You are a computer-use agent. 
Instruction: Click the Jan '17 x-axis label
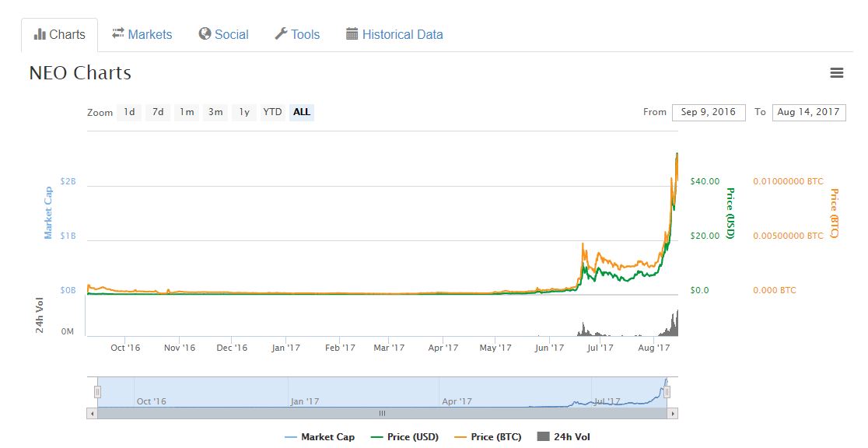pos(285,348)
